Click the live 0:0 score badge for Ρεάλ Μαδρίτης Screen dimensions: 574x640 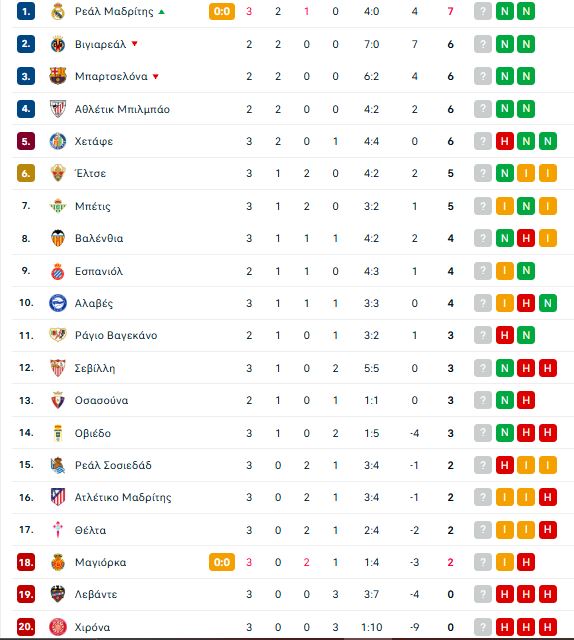[x=222, y=11]
